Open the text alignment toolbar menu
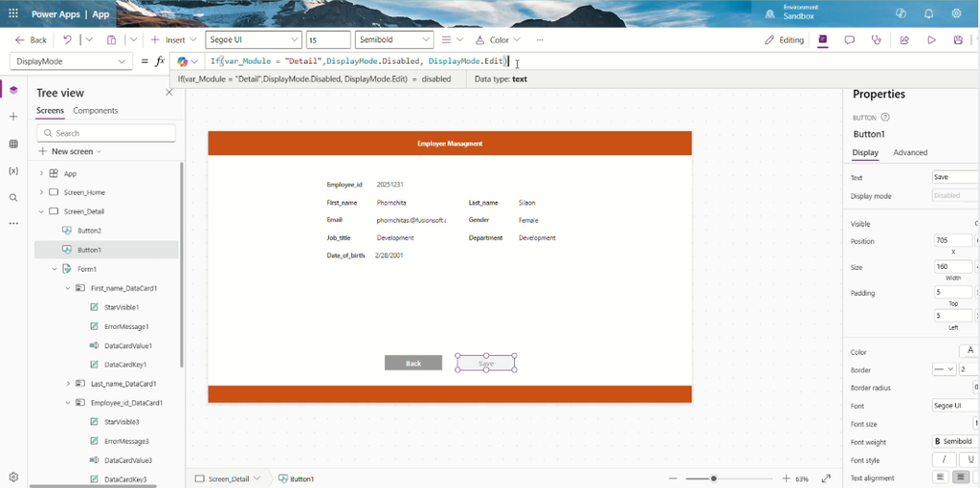This screenshot has width=980, height=488. 452,40
